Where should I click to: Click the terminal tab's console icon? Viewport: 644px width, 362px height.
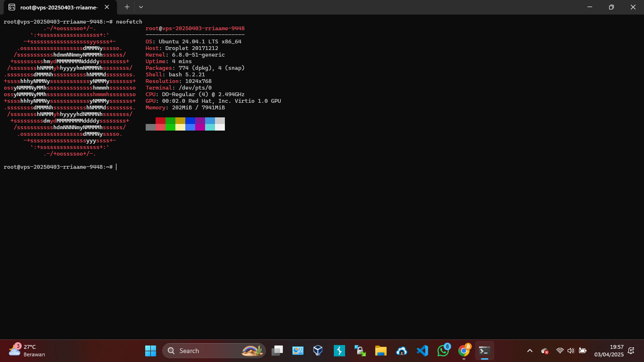[x=12, y=7]
